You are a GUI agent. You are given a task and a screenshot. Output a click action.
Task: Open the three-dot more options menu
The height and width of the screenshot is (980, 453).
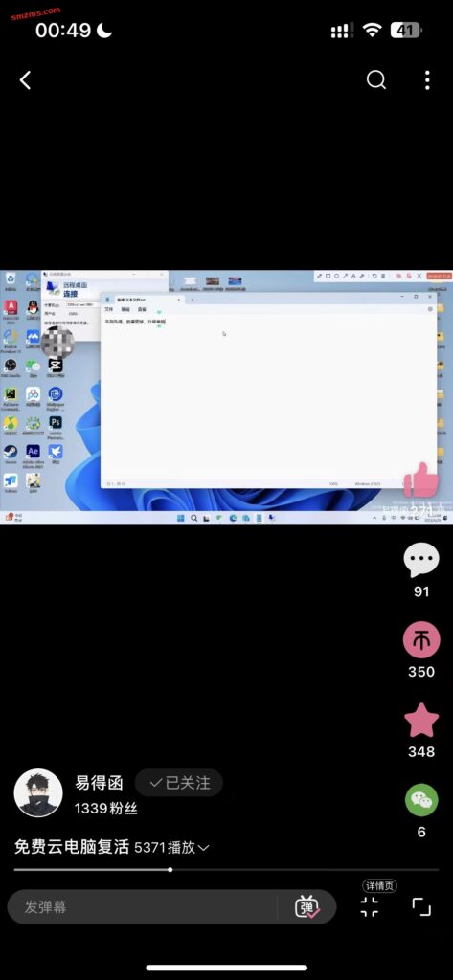(427, 80)
